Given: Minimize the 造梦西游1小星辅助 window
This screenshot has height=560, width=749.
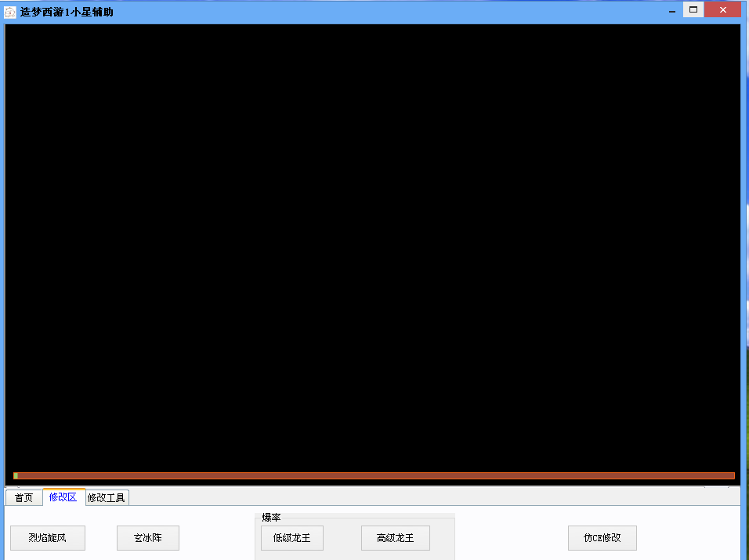Looking at the screenshot, I should click(672, 10).
